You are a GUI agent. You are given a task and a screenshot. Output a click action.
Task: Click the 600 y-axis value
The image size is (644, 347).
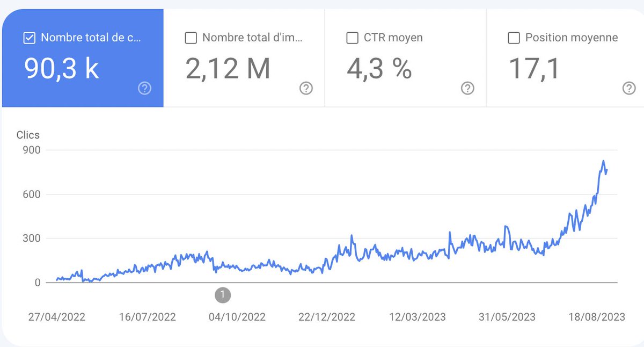(x=31, y=194)
